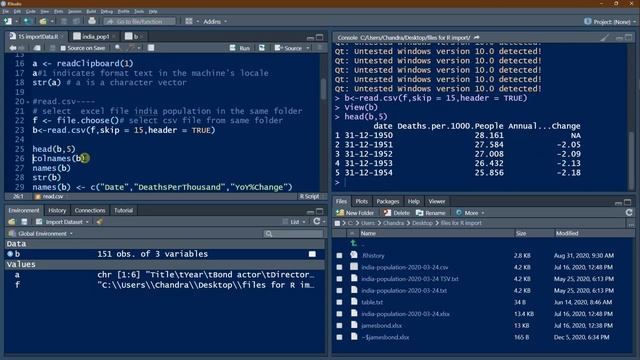Viewport: 640px width, 360px height.
Task: Open the More dropdown in Files pane
Action: coord(470,213)
